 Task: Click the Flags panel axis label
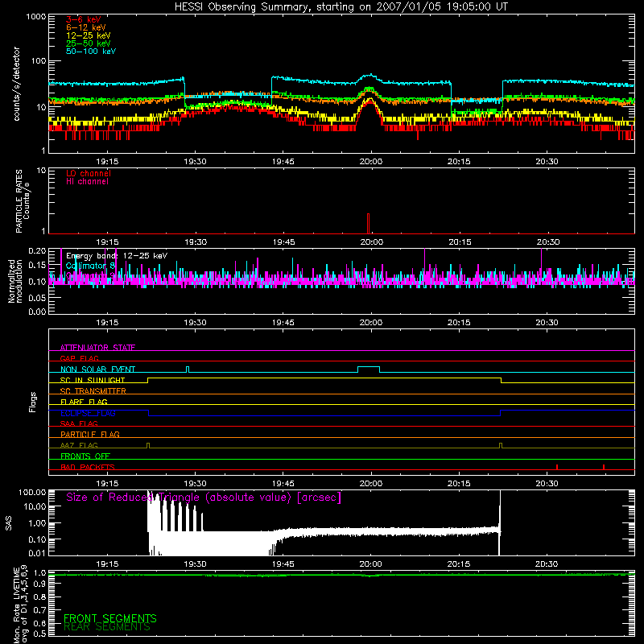(33, 402)
